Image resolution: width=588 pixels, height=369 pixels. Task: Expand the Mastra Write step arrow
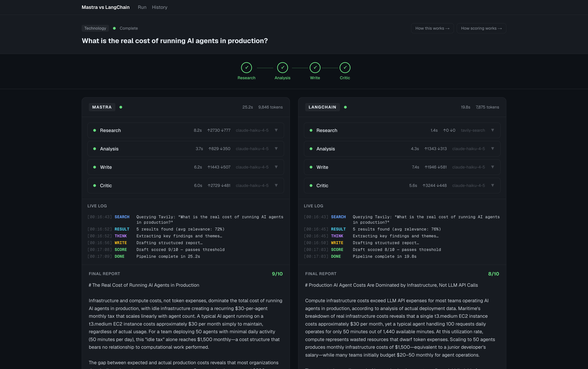click(276, 167)
